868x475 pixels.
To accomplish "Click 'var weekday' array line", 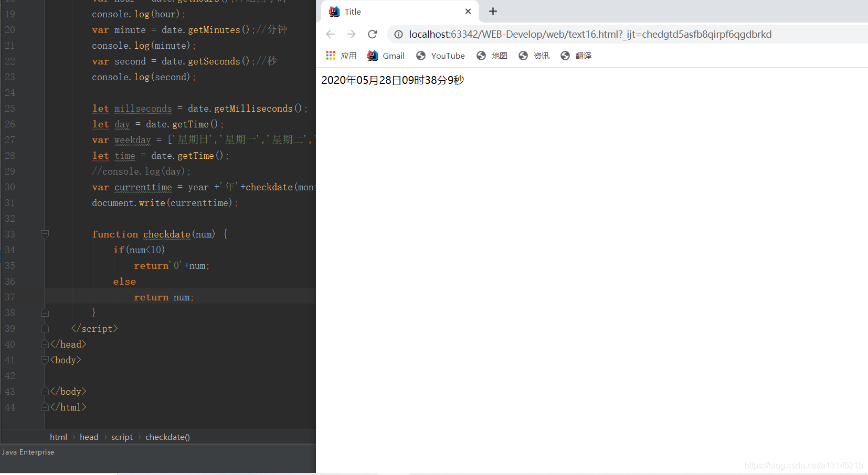I will 203,140.
